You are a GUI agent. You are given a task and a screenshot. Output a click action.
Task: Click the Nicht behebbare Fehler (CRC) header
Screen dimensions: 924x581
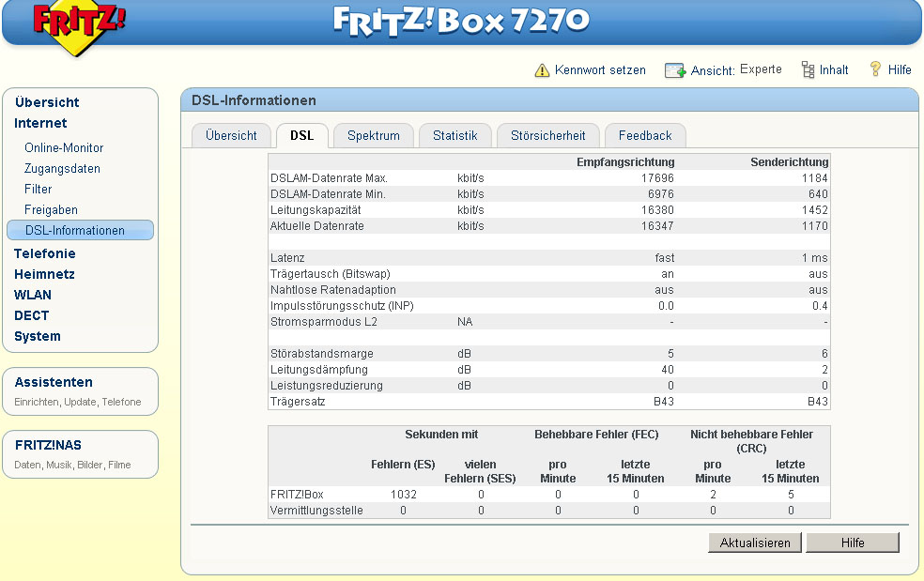click(x=751, y=441)
